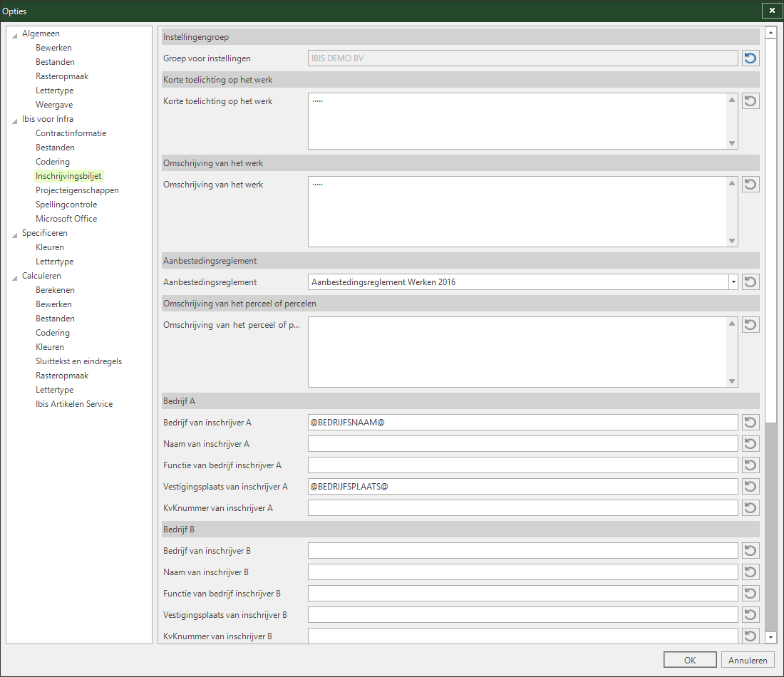784x677 pixels.
Task: Open the Aanbestedingsreglement dropdown
Action: pos(733,282)
